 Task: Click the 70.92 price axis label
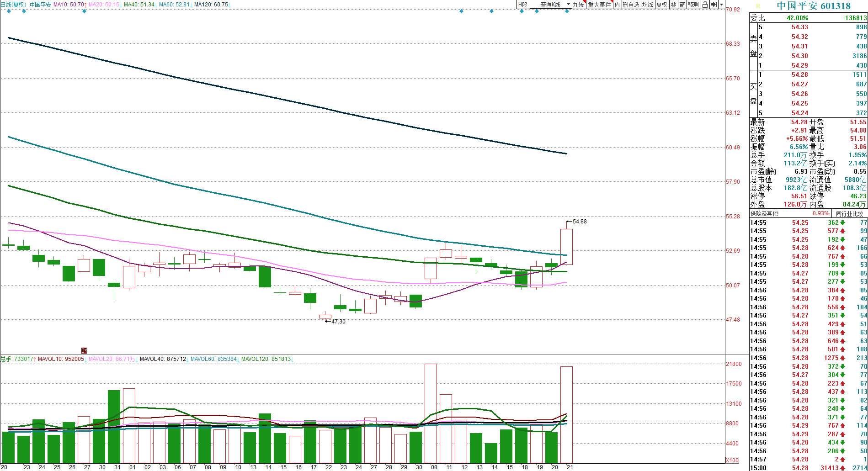(733, 10)
